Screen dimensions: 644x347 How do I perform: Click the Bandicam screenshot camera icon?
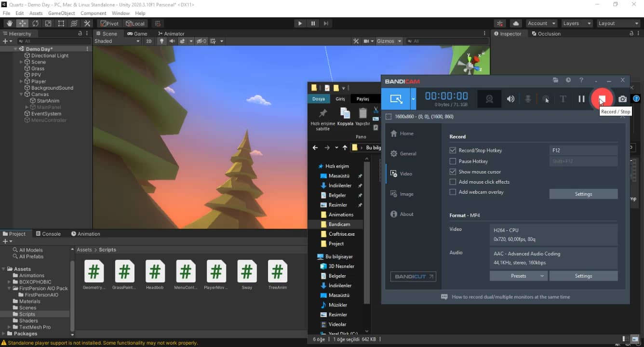coord(623,99)
